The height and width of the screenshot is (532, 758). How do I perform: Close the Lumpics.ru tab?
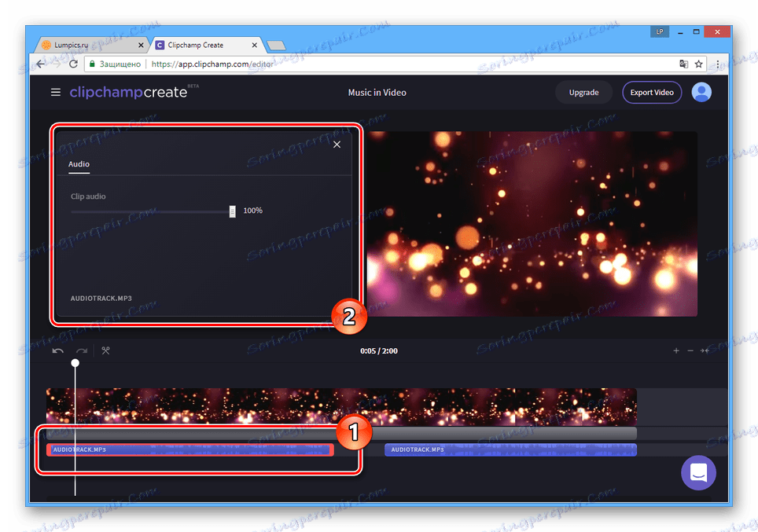pyautogui.click(x=141, y=45)
